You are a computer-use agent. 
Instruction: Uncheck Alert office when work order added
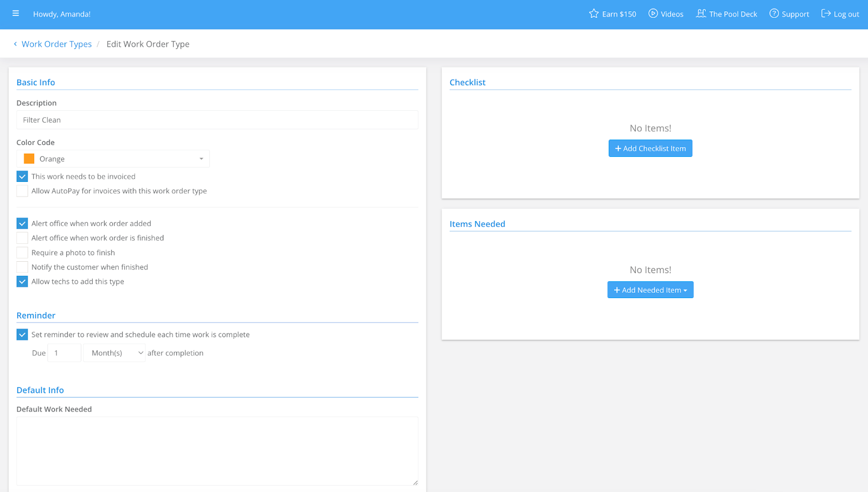(22, 223)
